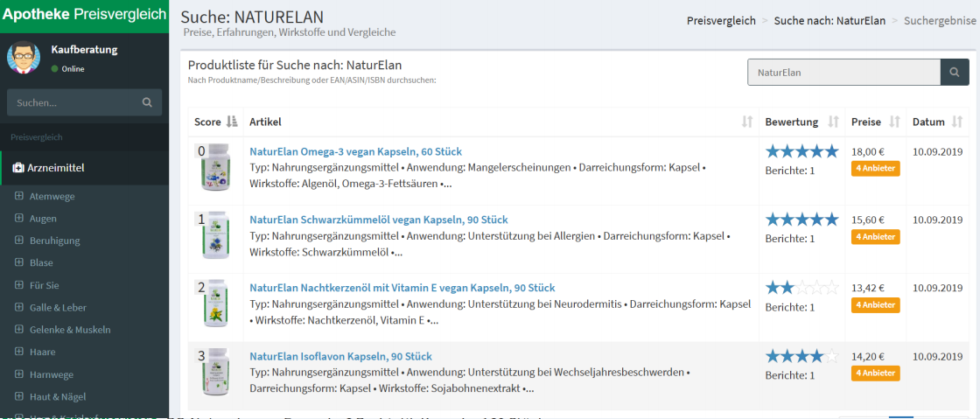Expand the Galle & Leber category
This screenshot has height=419, width=980.
coord(18,307)
